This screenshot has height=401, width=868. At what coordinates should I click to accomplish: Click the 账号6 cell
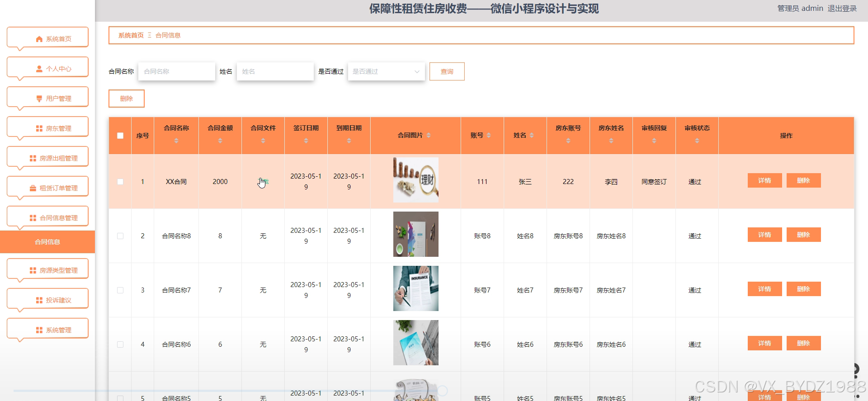[x=482, y=344]
